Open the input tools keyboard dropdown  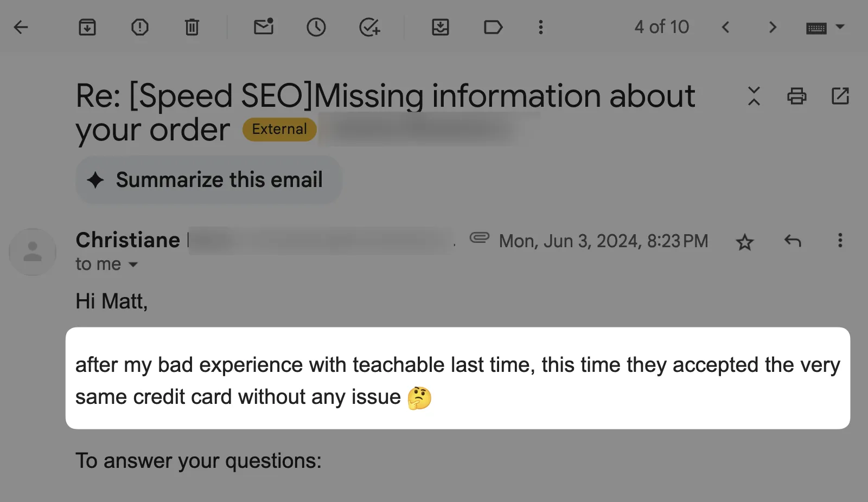(826, 27)
